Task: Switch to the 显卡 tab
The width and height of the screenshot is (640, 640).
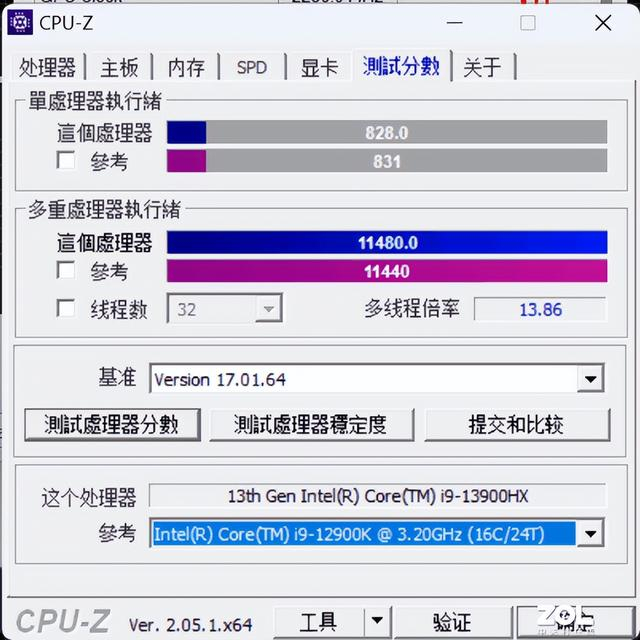Action: pos(319,67)
